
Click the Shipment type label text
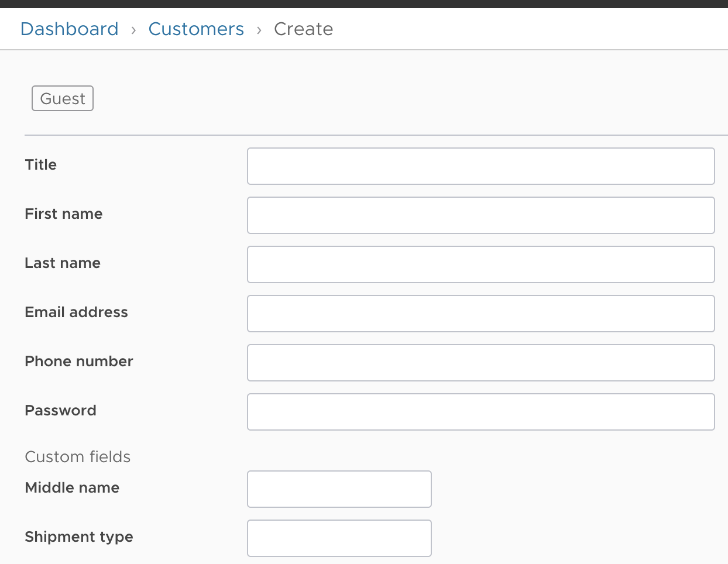[x=78, y=537]
